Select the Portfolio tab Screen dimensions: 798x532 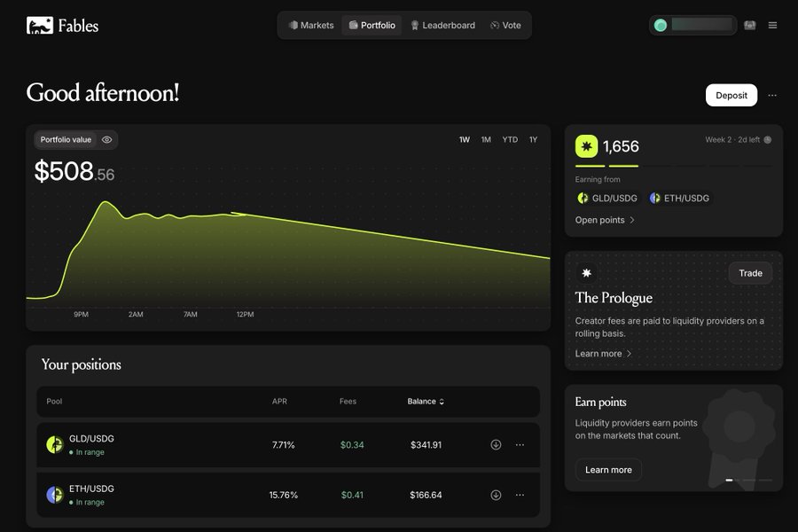(372, 25)
